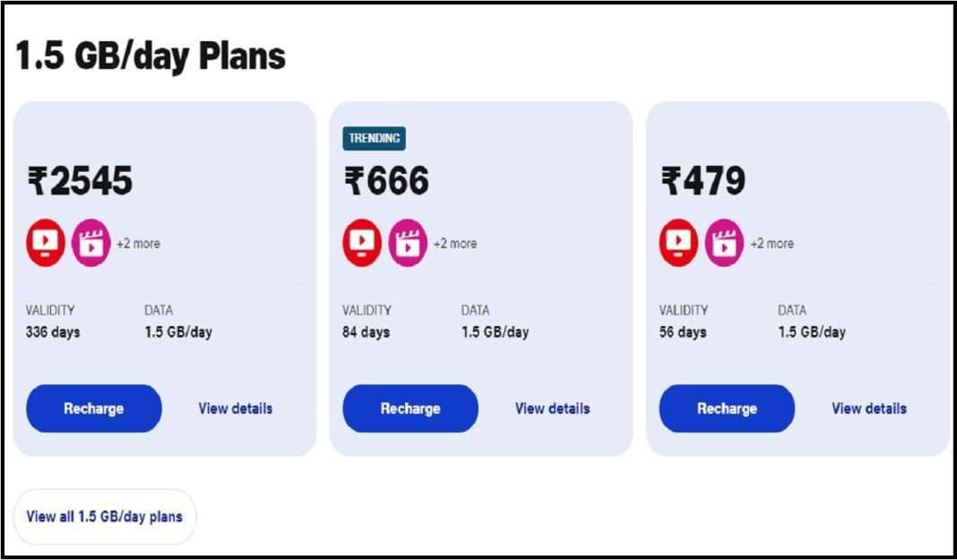Screen dimensions: 957x560
Task: Open View details for the ₹666 plan
Action: click(x=552, y=408)
